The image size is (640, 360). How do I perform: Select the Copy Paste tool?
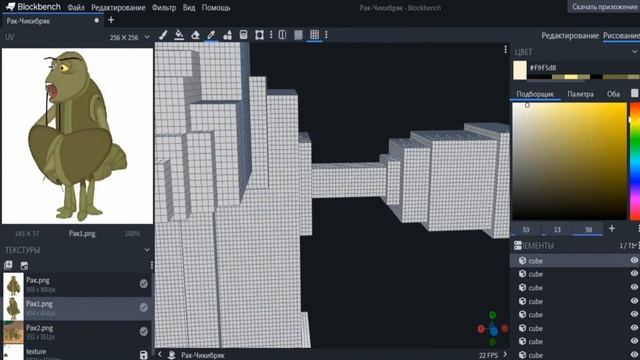(x=243, y=35)
